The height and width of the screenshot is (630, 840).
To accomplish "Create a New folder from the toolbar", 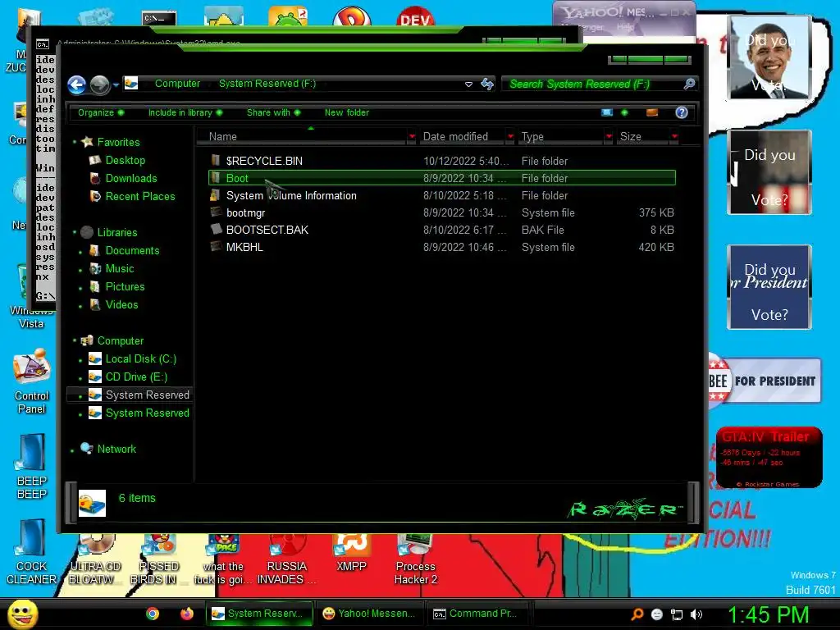I will (347, 112).
